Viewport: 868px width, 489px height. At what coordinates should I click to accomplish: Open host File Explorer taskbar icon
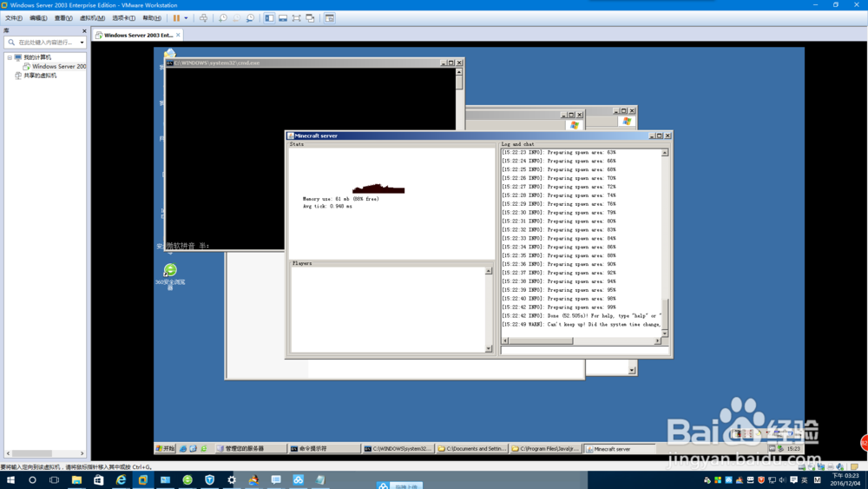[x=76, y=480]
